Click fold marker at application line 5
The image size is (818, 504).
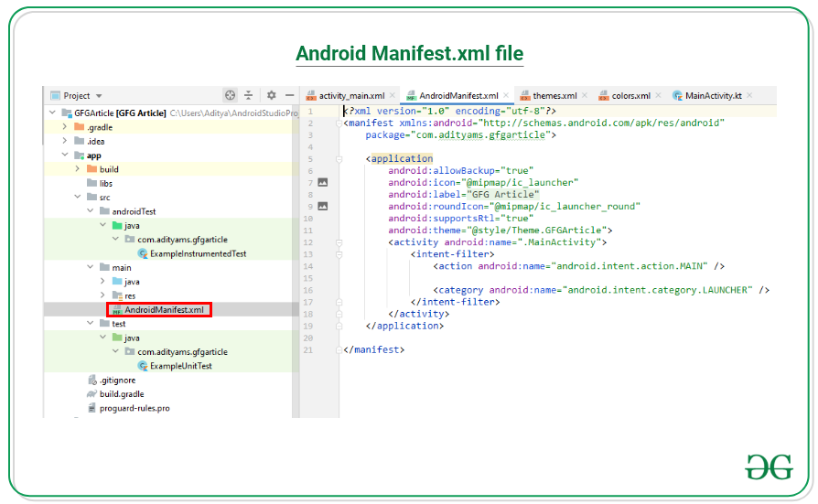pos(339,159)
